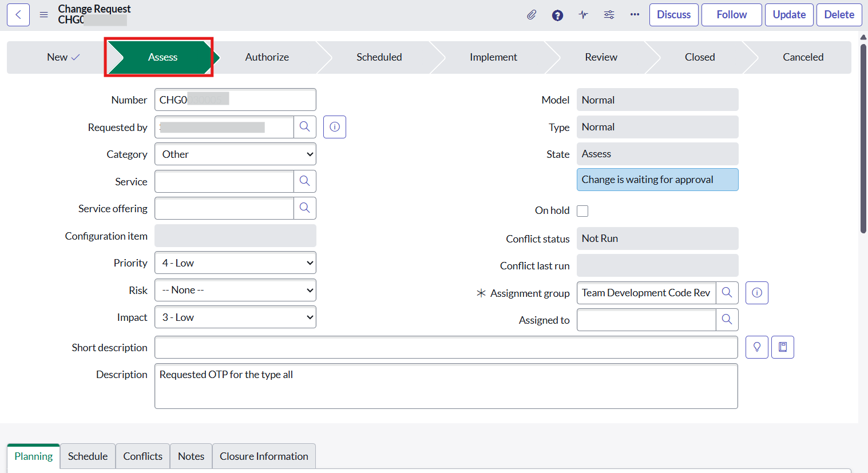Select the Authorize stage in the flow
The image size is (868, 473).
(x=267, y=57)
